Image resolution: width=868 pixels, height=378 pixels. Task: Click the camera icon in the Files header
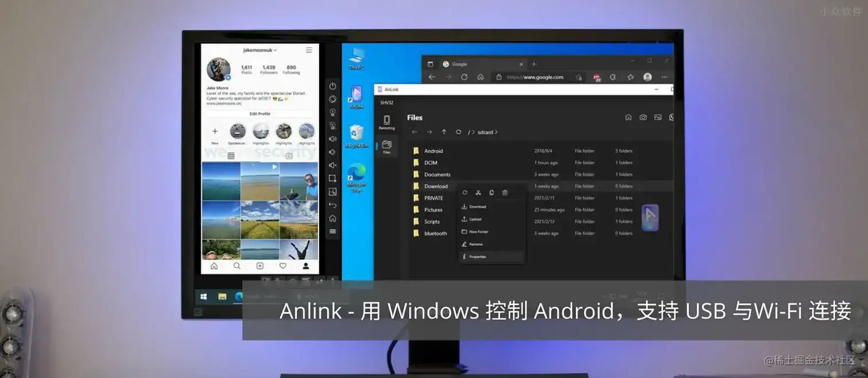tap(643, 117)
